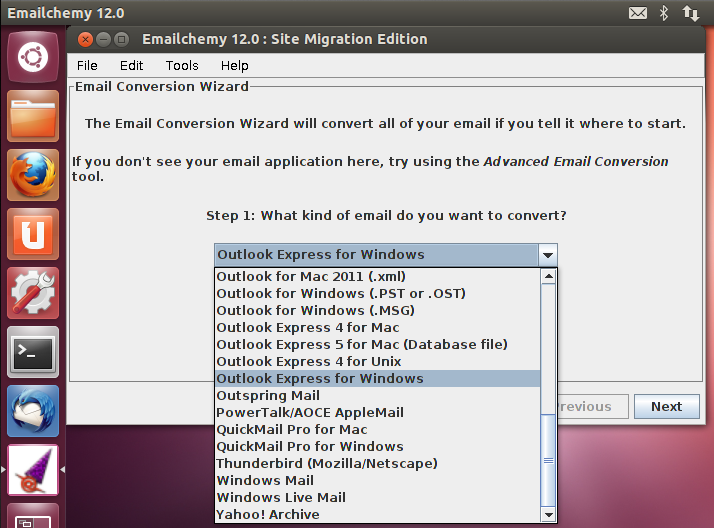Open the Ubuntu Dash home icon

coord(33,57)
